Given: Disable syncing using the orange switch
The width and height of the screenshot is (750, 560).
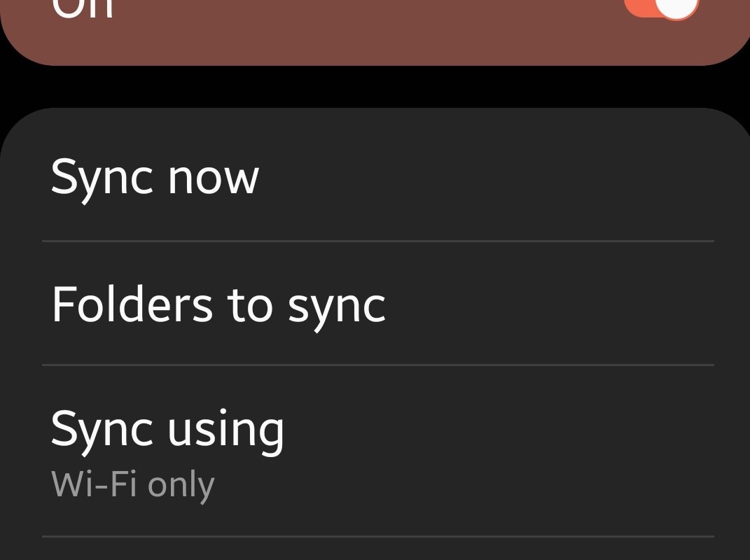Looking at the screenshot, I should tap(662, 8).
